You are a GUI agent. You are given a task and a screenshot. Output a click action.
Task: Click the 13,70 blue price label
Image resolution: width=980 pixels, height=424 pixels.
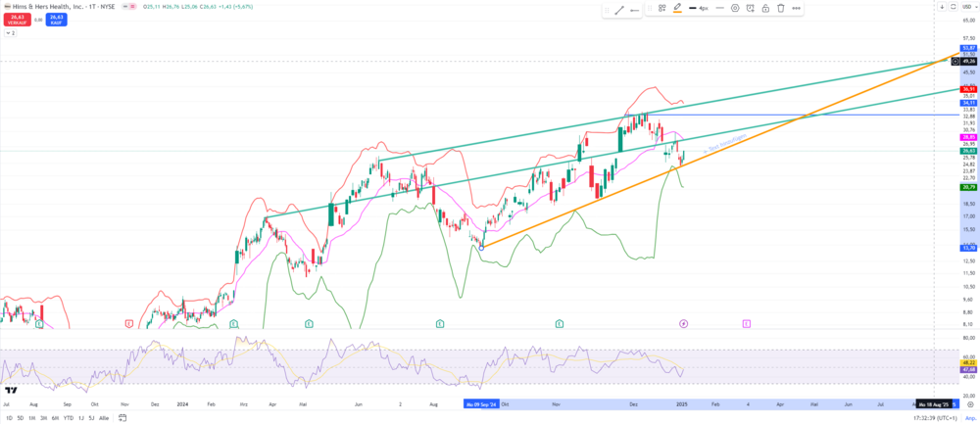(x=969, y=248)
